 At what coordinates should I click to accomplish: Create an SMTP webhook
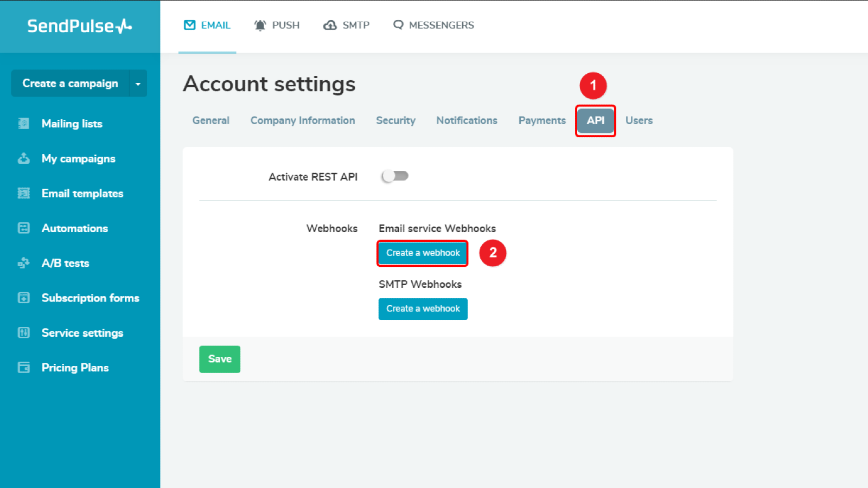click(x=423, y=309)
